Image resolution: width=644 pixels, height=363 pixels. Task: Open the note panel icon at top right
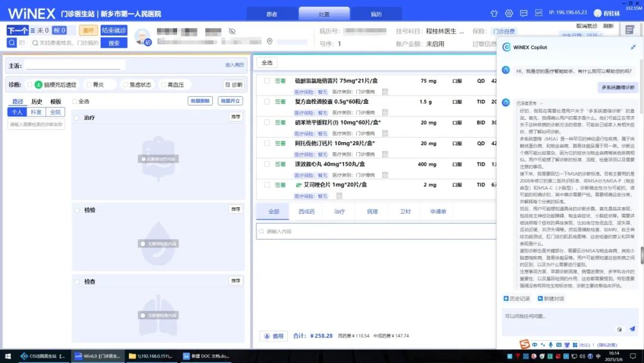coord(630,30)
